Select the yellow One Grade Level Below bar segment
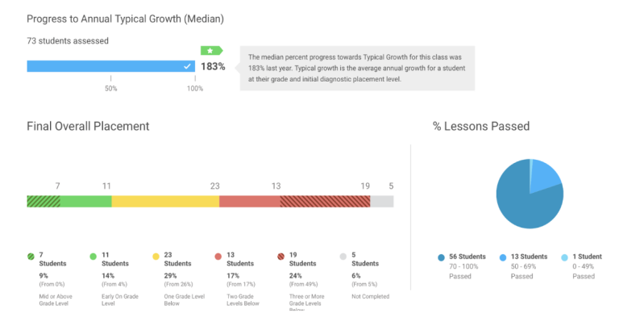This screenshot has width=644, height=326. [x=165, y=201]
